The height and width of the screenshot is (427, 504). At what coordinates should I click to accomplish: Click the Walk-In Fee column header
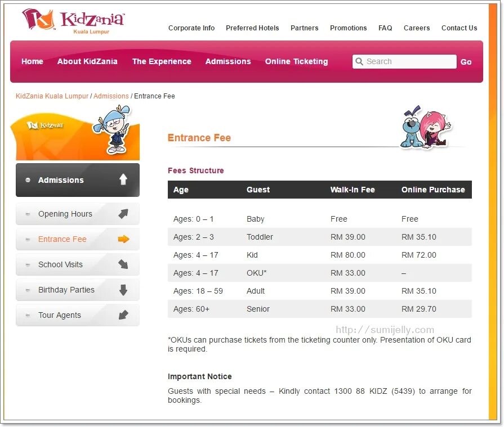click(353, 190)
